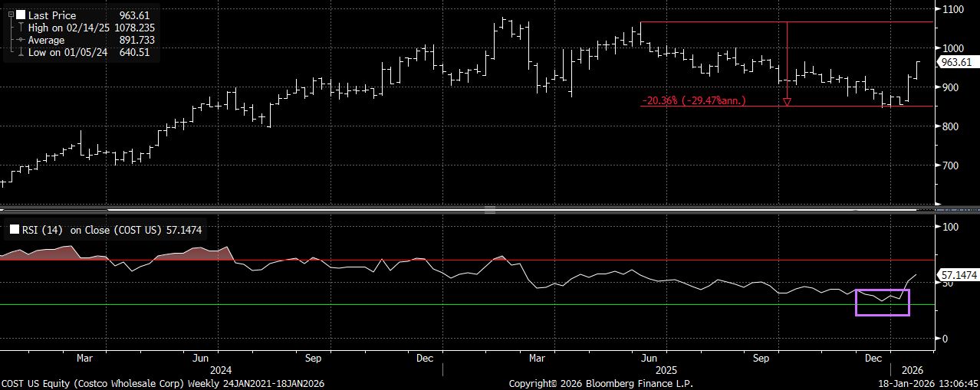Collapse the Last Price legend tree

coord(10,15)
